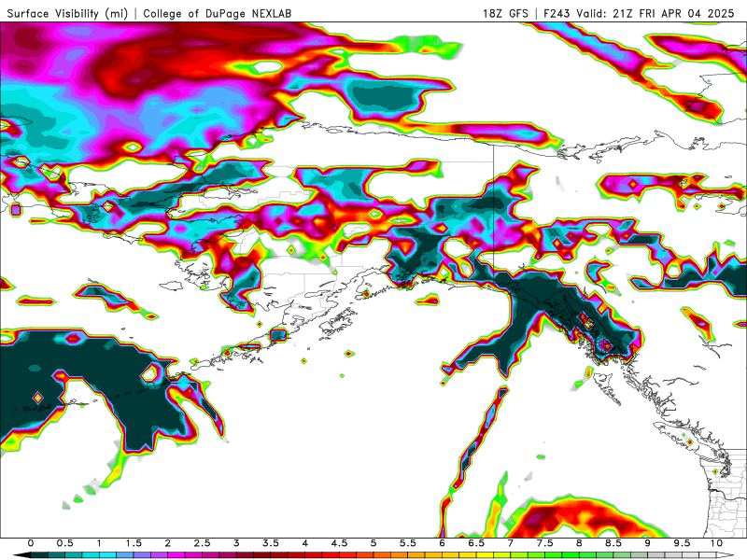Click the colorbar tick label "4.5"
The width and height of the screenshot is (747, 560).
pyautogui.click(x=339, y=543)
